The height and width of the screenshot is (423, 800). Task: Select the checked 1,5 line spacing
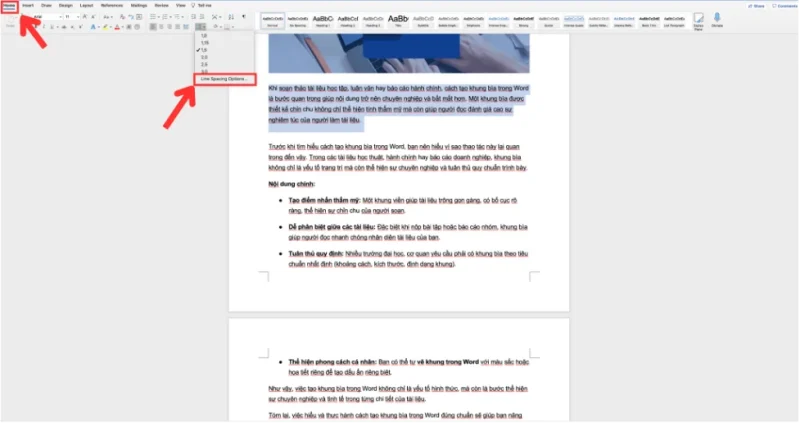[x=204, y=50]
